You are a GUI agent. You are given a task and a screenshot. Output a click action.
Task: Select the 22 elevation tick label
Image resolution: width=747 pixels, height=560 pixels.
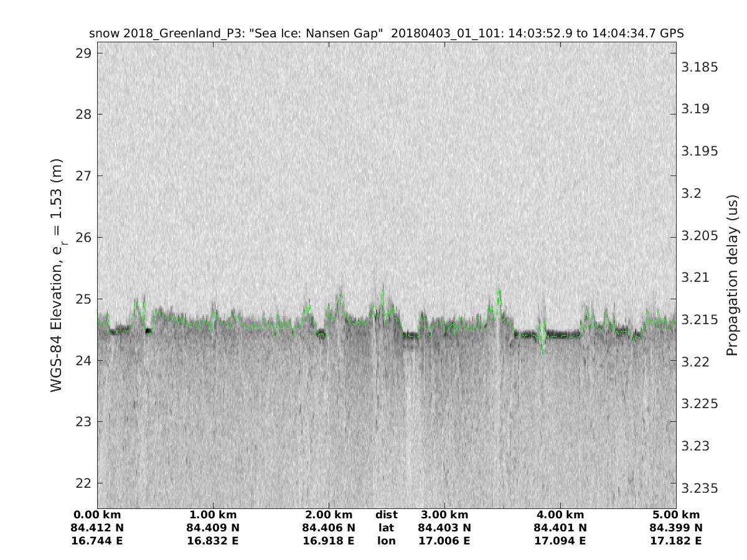82,483
